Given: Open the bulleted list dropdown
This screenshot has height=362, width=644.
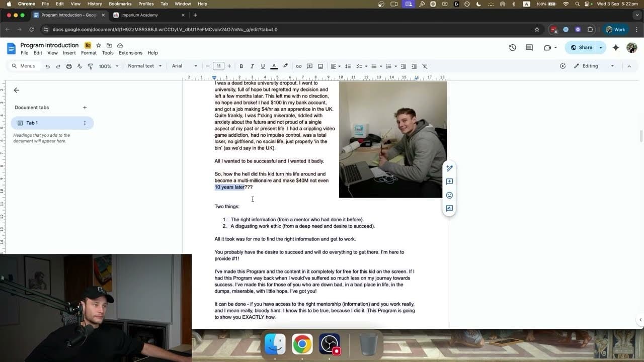Looking at the screenshot, I should coord(376,66).
